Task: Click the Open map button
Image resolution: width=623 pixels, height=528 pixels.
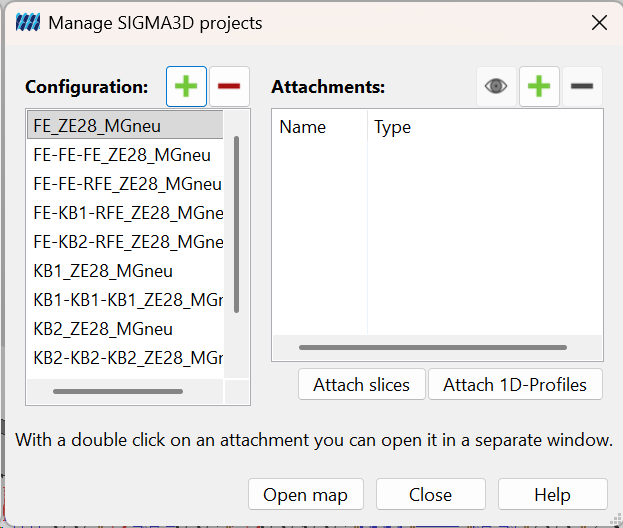Action: pyautogui.click(x=306, y=495)
